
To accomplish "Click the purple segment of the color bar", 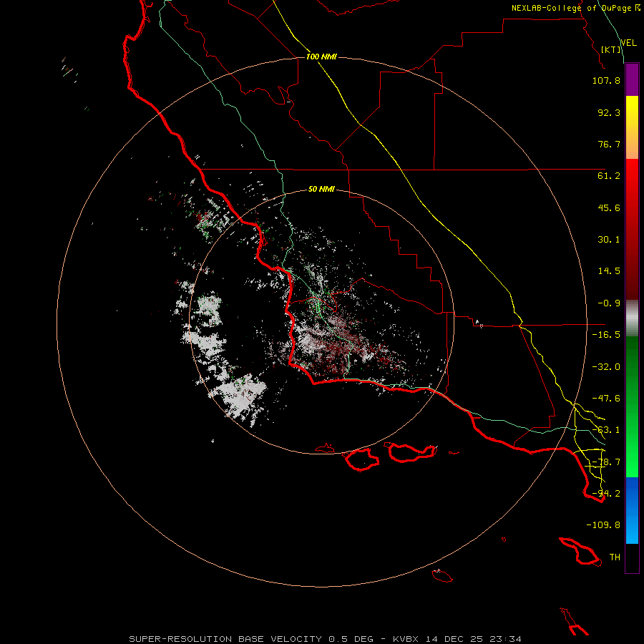I will (x=632, y=79).
